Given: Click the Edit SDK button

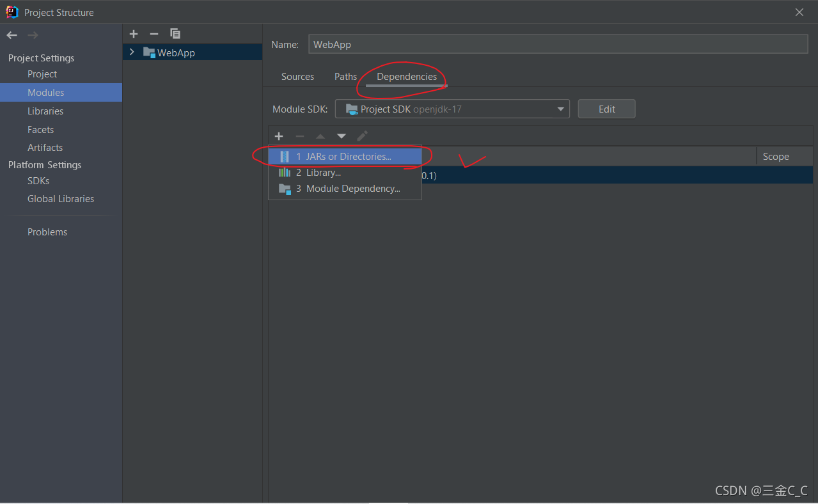Looking at the screenshot, I should tap(606, 109).
